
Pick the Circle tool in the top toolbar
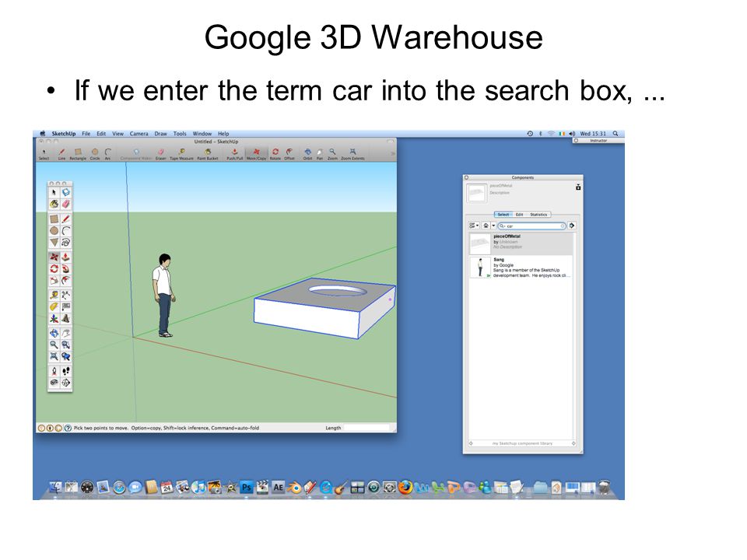(95, 152)
